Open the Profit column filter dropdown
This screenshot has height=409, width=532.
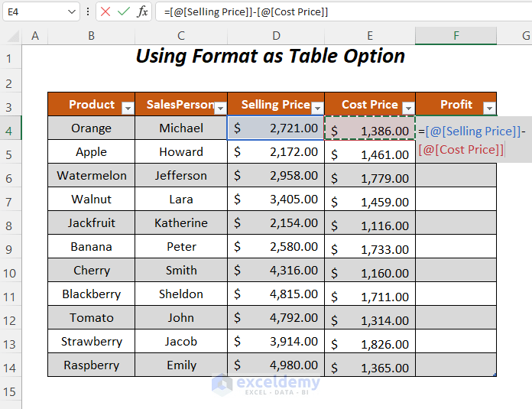[x=489, y=108]
